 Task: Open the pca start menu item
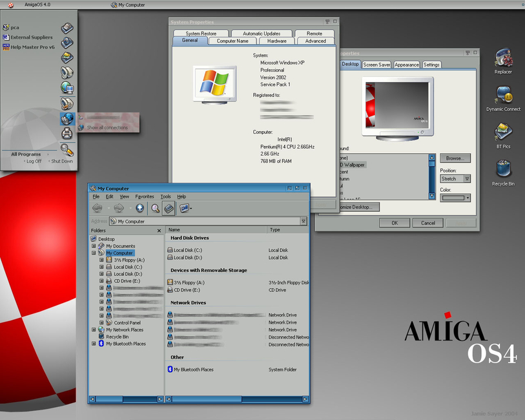(11, 28)
